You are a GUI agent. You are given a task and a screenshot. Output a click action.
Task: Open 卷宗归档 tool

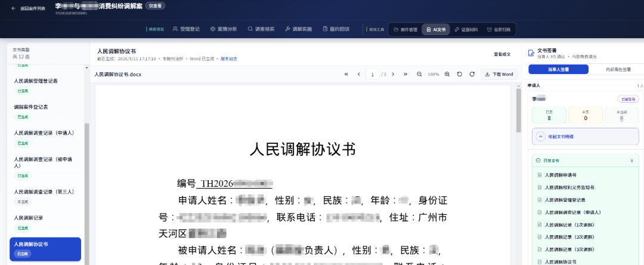[x=499, y=30]
